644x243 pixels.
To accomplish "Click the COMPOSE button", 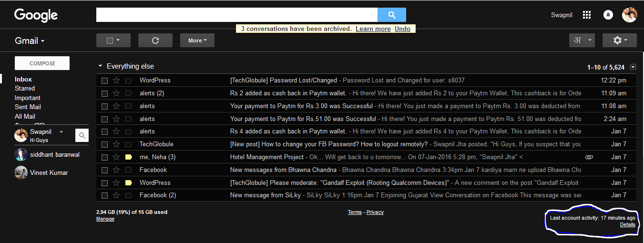I will (42, 63).
